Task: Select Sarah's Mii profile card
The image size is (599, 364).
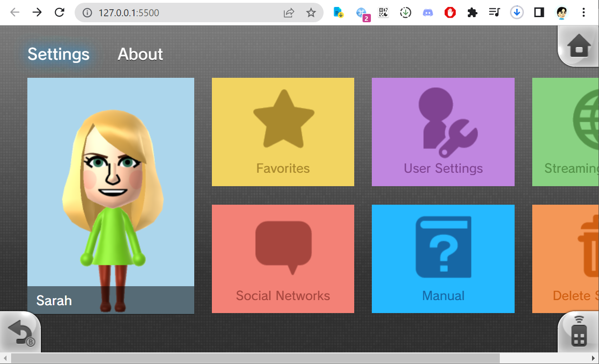Action: (111, 196)
